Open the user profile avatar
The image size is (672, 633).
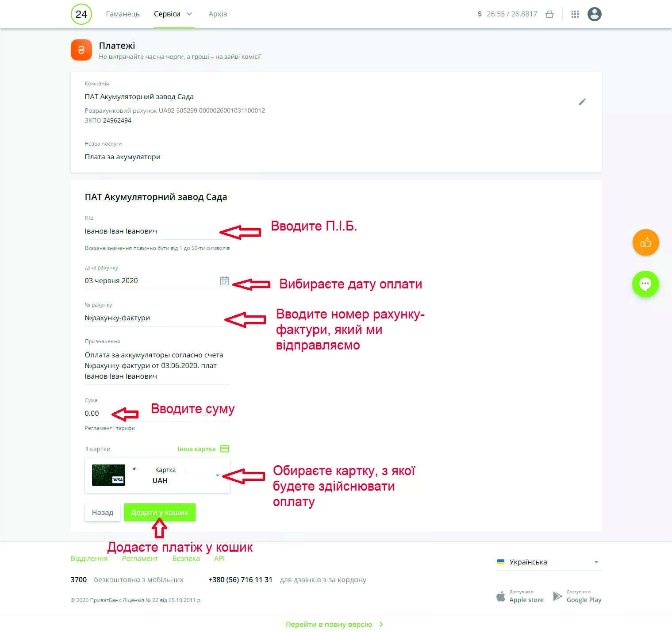point(595,14)
